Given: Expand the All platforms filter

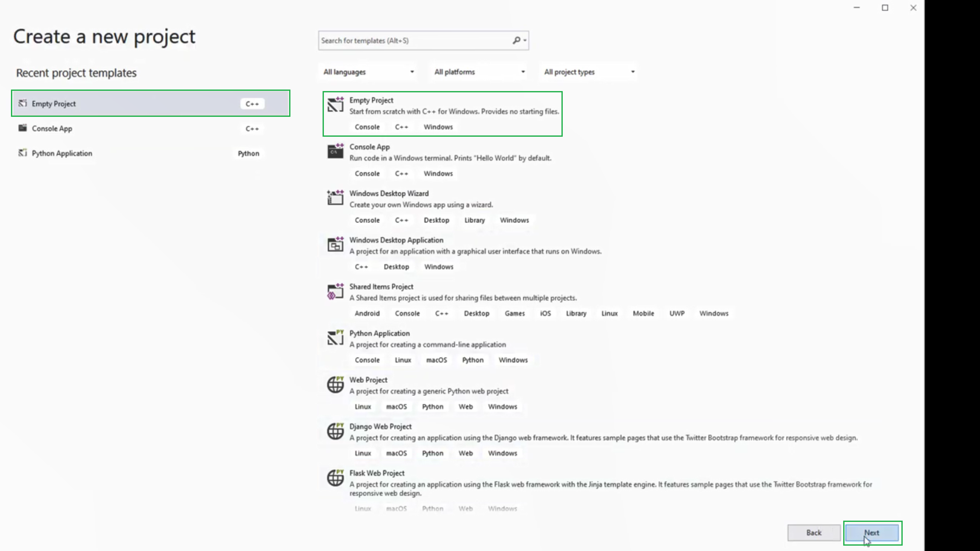Looking at the screenshot, I should click(479, 72).
